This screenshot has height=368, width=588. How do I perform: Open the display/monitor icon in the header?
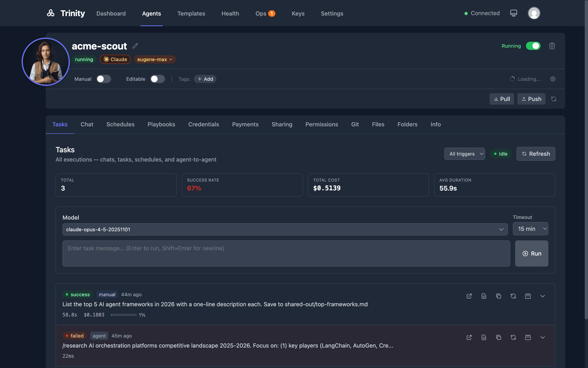pyautogui.click(x=513, y=13)
